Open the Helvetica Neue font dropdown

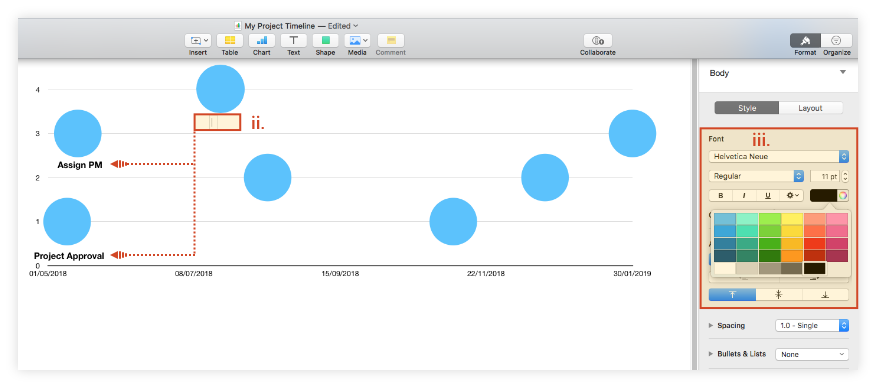click(x=779, y=156)
